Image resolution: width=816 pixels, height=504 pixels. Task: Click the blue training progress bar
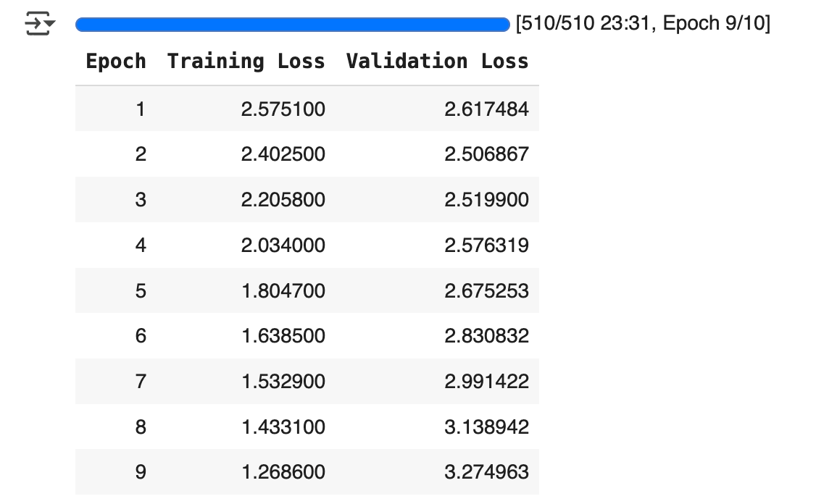tap(292, 25)
